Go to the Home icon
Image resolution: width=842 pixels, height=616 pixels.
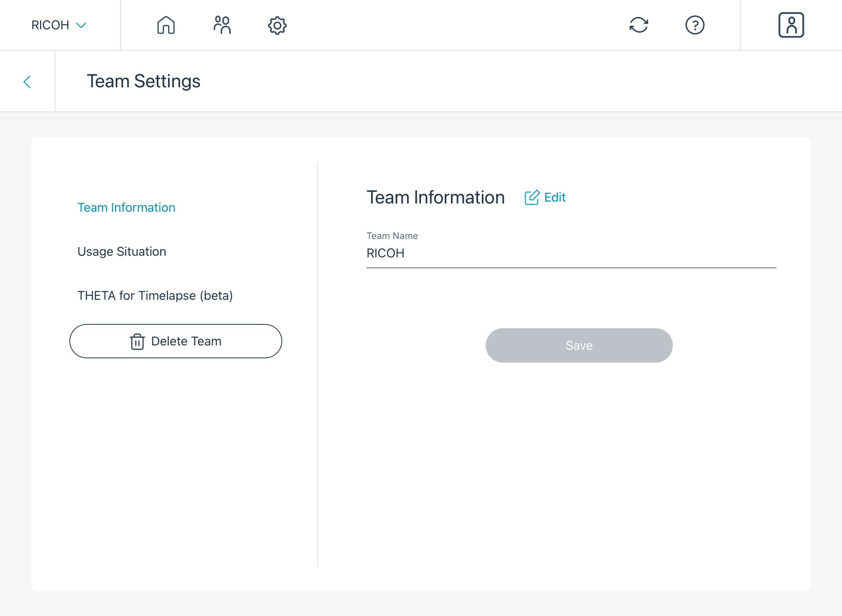166,25
